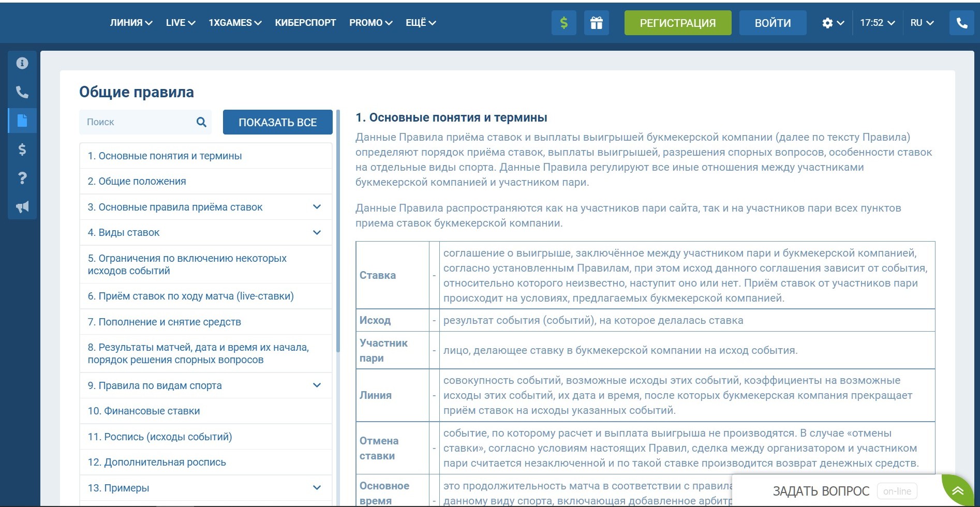
Task: Click the phone callback icon in header
Action: 962,23
